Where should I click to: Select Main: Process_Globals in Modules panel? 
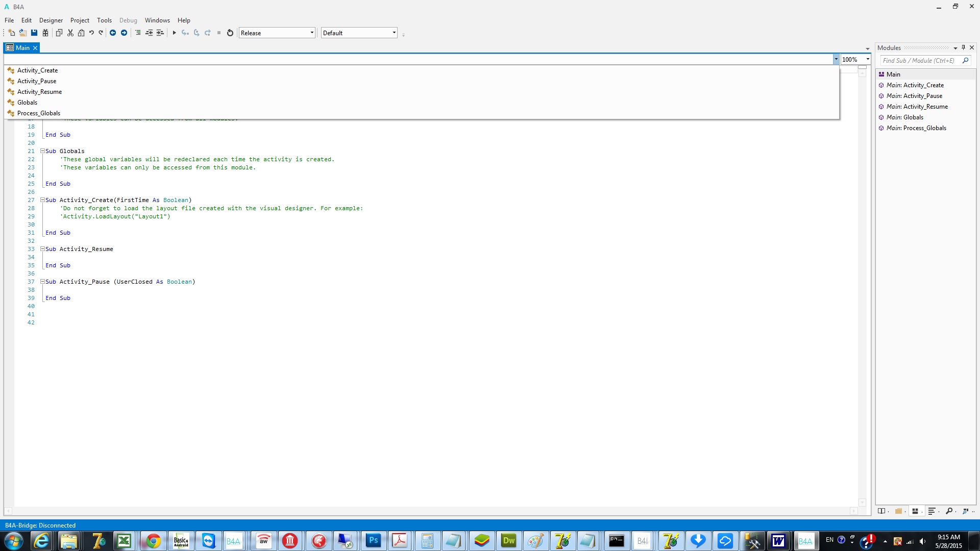coord(926,128)
